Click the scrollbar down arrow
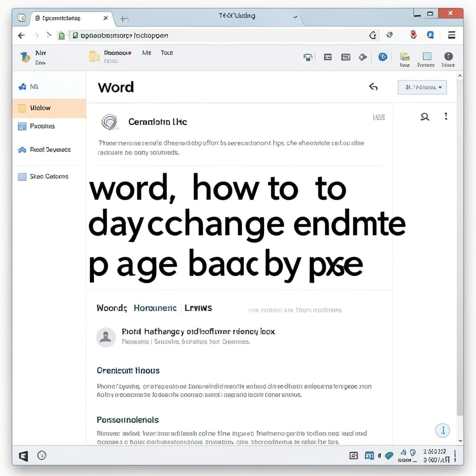 [x=460, y=441]
